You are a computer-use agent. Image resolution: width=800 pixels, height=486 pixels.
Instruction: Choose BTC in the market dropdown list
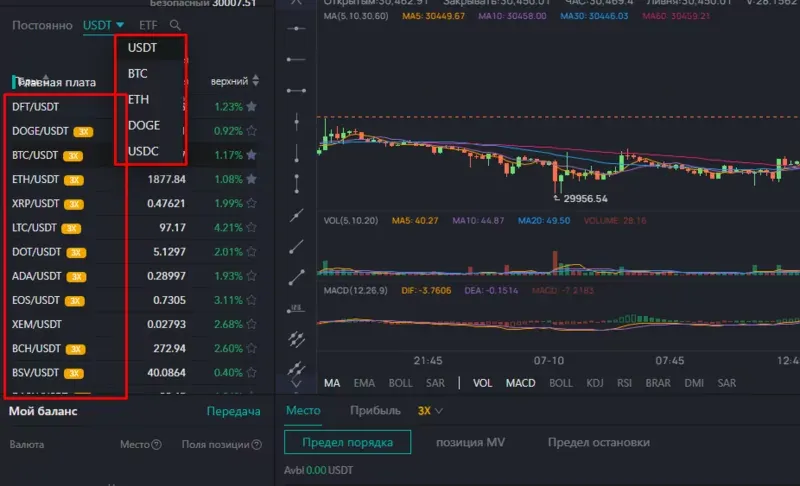coord(138,74)
